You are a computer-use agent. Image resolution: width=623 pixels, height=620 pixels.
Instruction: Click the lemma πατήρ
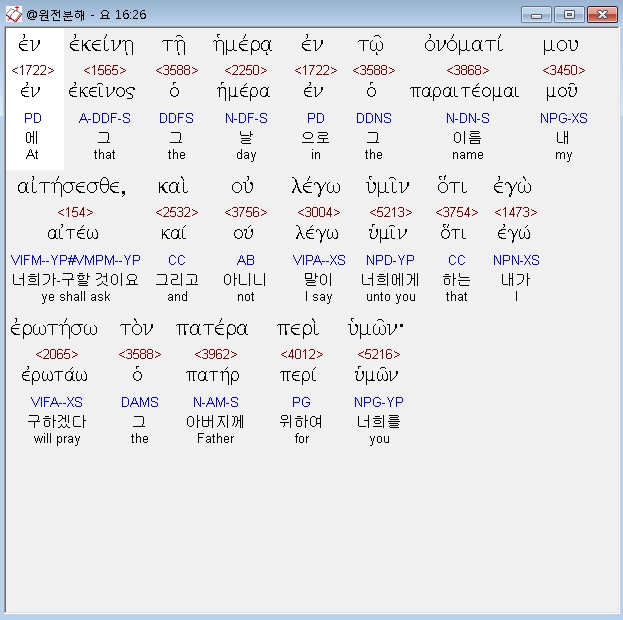(213, 376)
